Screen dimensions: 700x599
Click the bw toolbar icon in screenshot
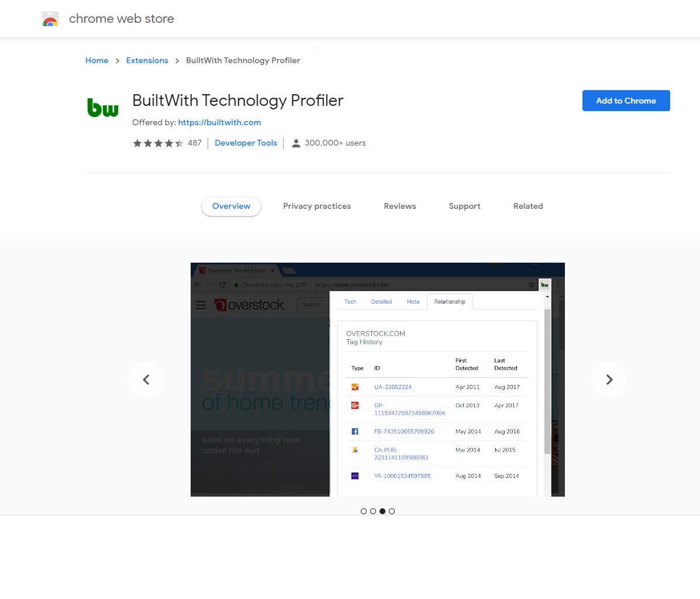[x=544, y=284]
